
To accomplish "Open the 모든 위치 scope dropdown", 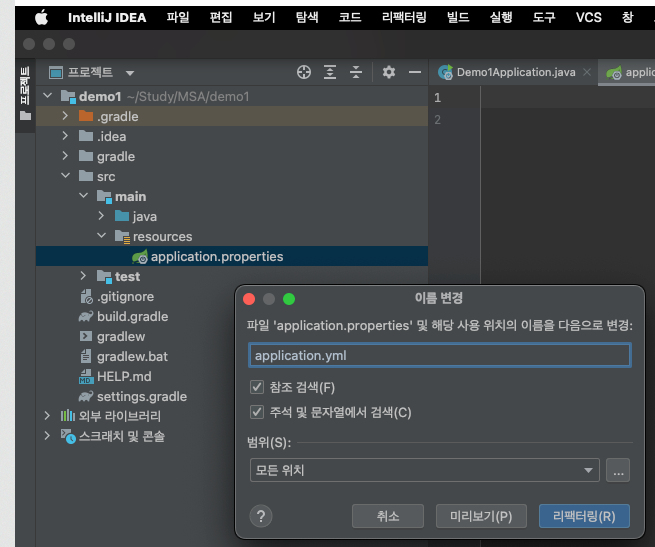I will click(425, 470).
